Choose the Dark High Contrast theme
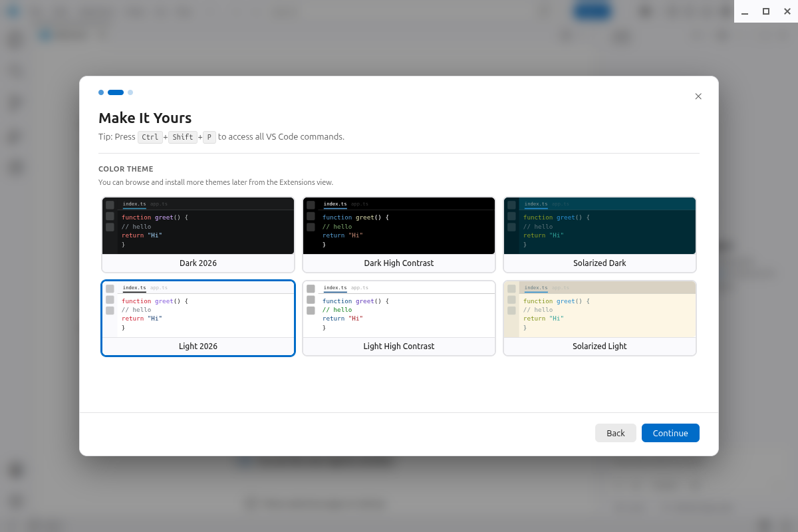 pyautogui.click(x=399, y=235)
